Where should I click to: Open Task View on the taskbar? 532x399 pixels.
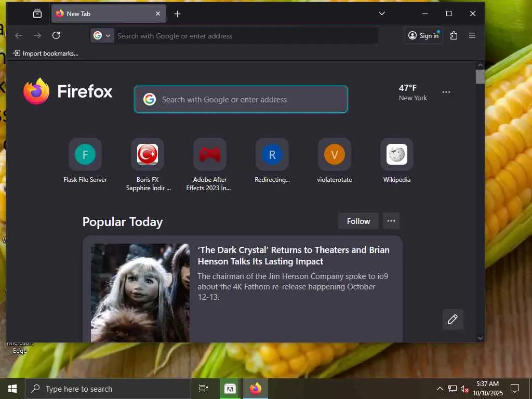click(204, 389)
